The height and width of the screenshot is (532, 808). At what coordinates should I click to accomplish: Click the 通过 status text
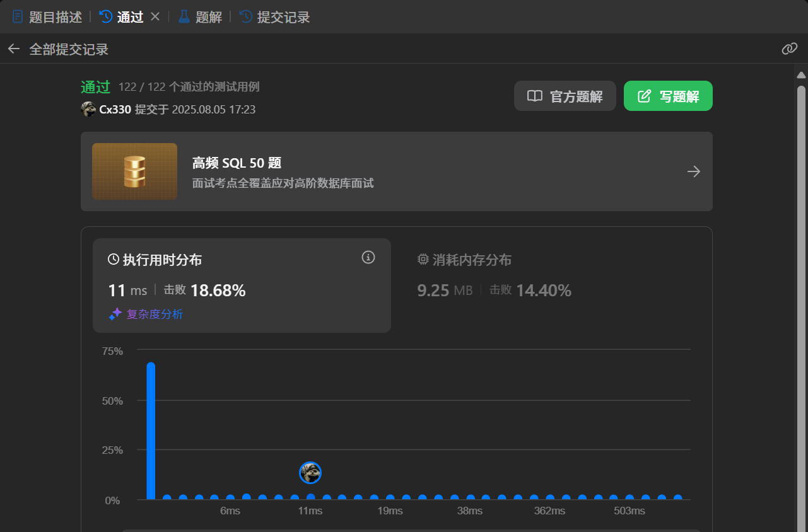coord(96,87)
